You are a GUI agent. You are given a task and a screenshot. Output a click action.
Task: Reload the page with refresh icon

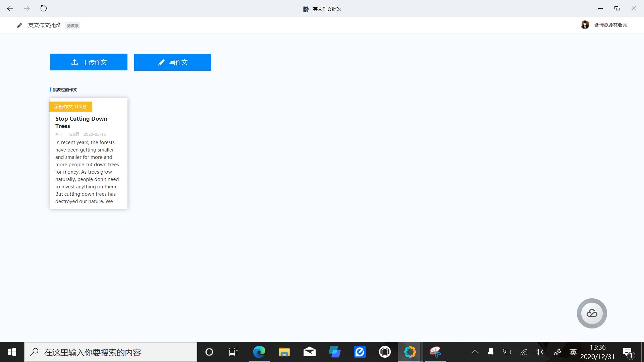[x=44, y=8]
